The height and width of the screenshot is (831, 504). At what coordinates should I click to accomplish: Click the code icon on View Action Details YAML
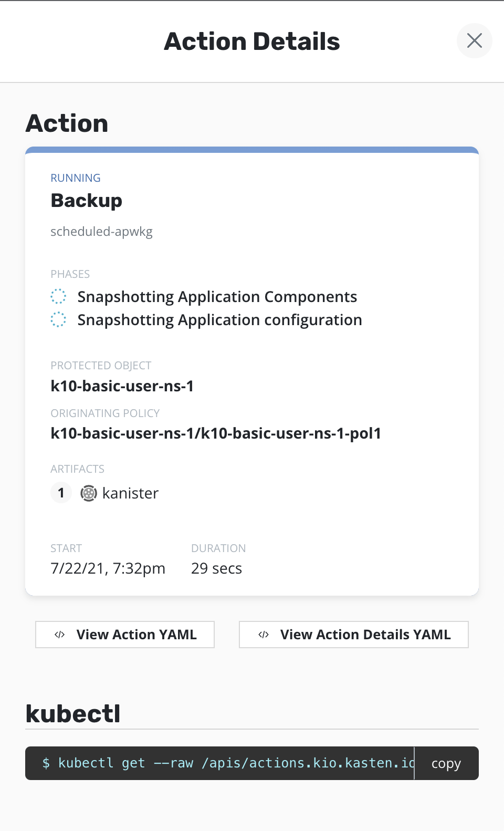coord(264,635)
